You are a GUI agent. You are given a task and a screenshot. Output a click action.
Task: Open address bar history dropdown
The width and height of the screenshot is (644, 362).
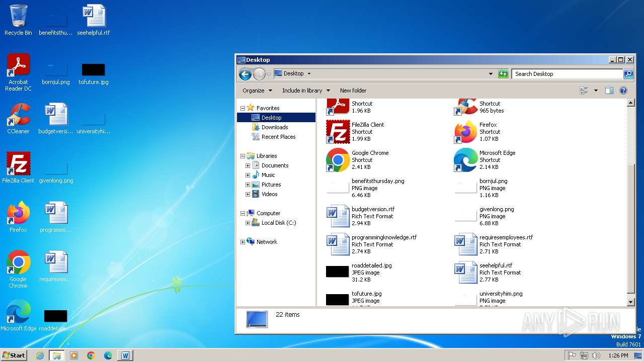[x=491, y=74]
